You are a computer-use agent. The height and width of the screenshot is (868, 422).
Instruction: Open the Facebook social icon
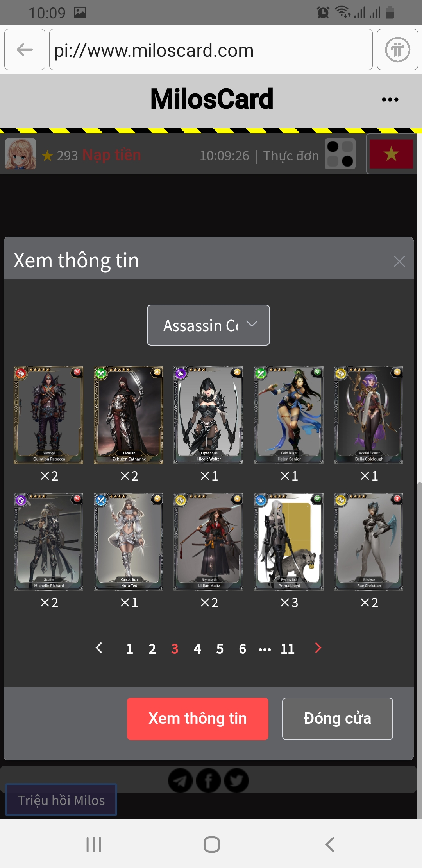(208, 780)
